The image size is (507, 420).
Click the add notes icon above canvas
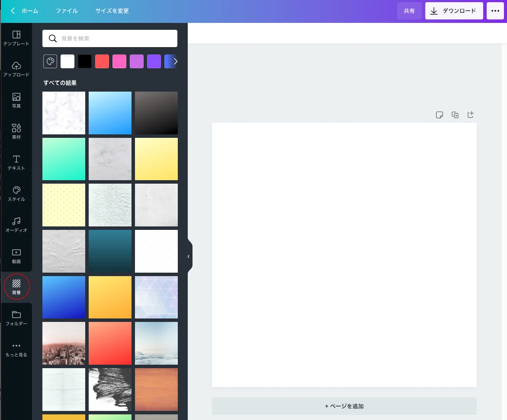click(439, 115)
